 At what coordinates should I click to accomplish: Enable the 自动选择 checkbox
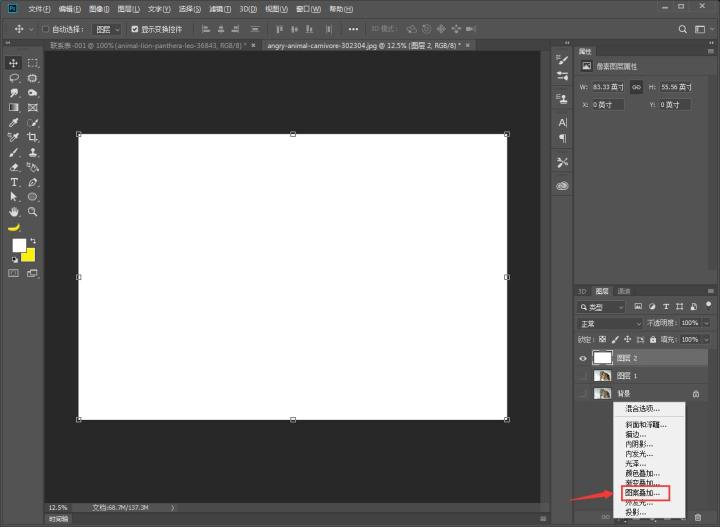(45, 29)
